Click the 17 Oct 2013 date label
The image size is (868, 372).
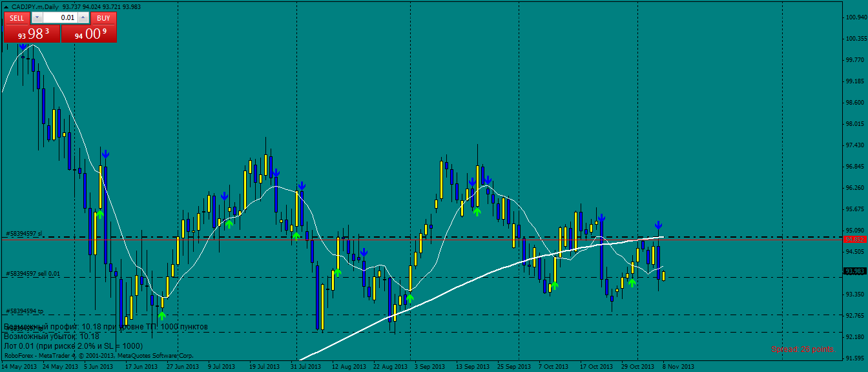click(x=596, y=366)
